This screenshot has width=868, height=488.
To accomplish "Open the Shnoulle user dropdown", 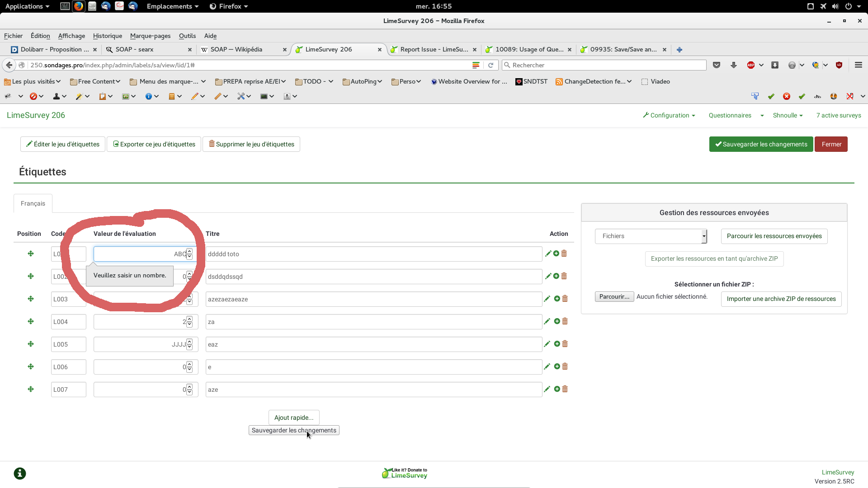I will tap(788, 115).
